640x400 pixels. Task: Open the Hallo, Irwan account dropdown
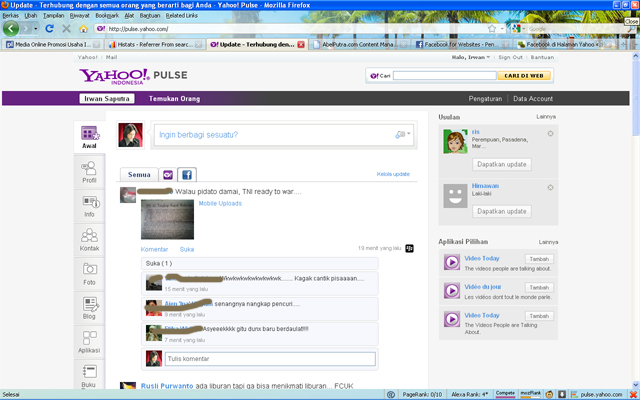[472, 58]
